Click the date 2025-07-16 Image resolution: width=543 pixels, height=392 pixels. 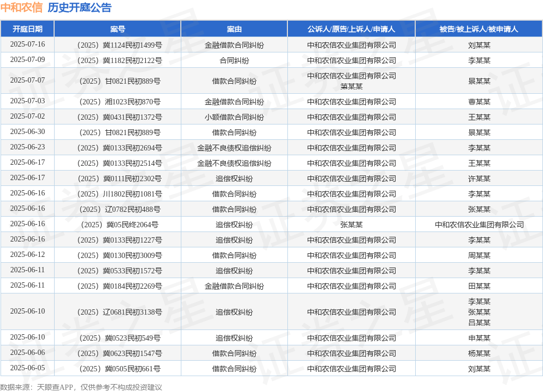[x=28, y=44]
